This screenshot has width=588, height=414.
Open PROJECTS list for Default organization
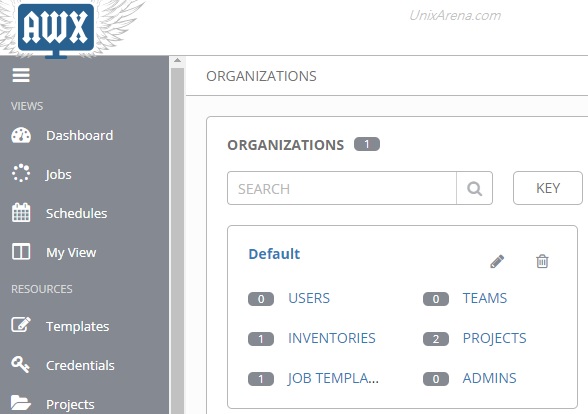(x=494, y=338)
